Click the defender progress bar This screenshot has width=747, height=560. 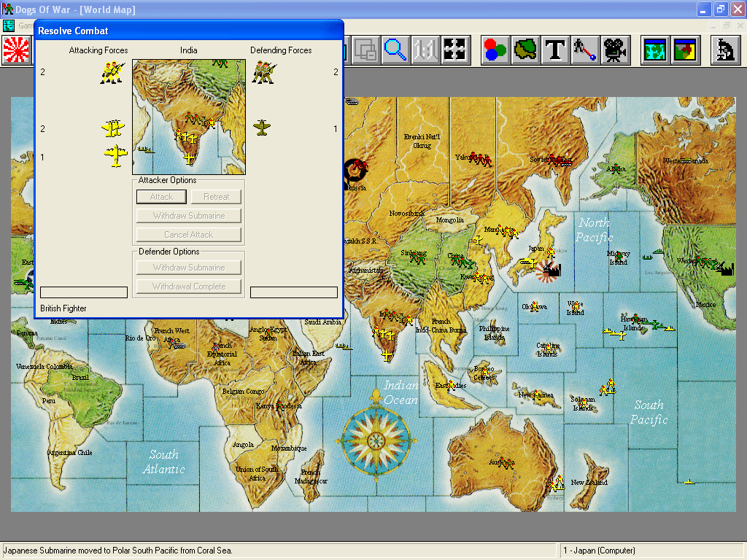point(294,292)
